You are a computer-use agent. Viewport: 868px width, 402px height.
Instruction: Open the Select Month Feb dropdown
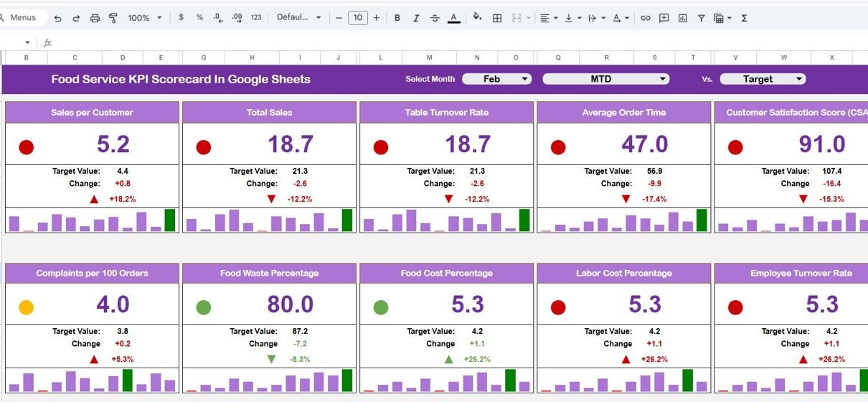coord(496,79)
